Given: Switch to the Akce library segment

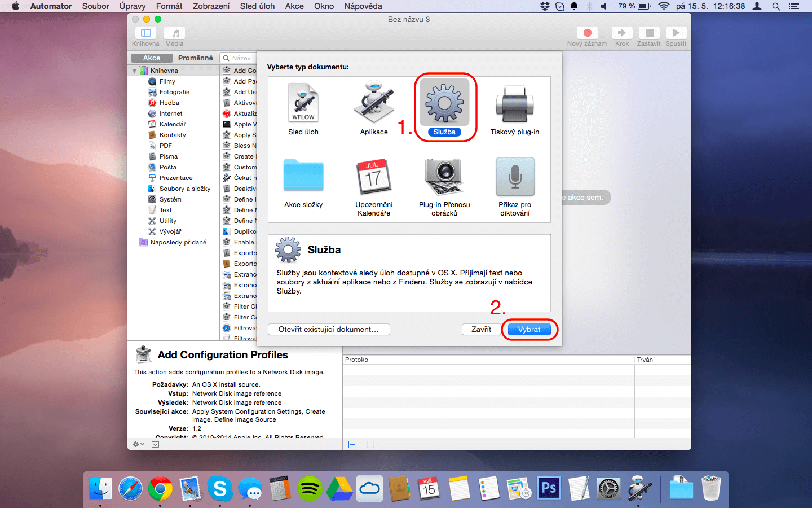Looking at the screenshot, I should (x=152, y=58).
